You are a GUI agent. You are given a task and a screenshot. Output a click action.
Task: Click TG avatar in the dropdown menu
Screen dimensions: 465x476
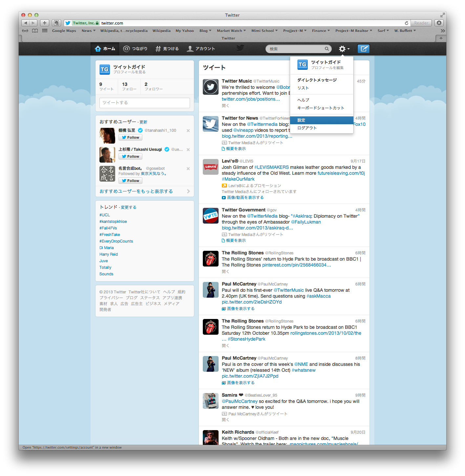click(x=303, y=65)
